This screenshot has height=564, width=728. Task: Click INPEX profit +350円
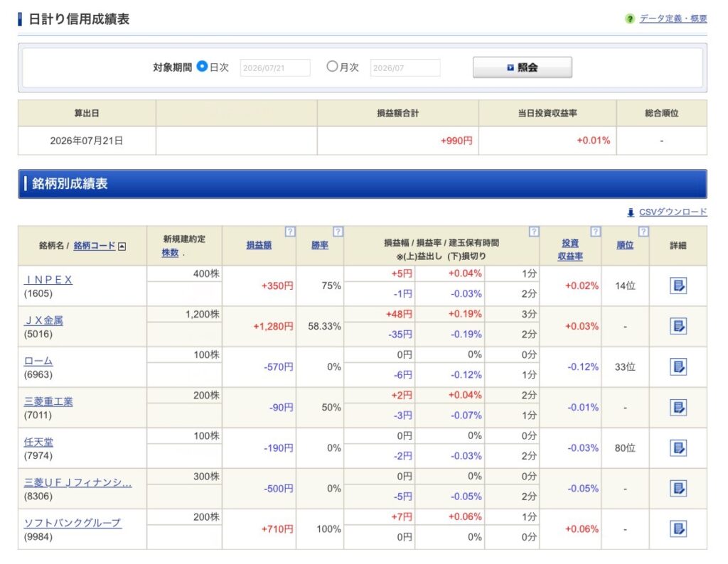click(277, 286)
